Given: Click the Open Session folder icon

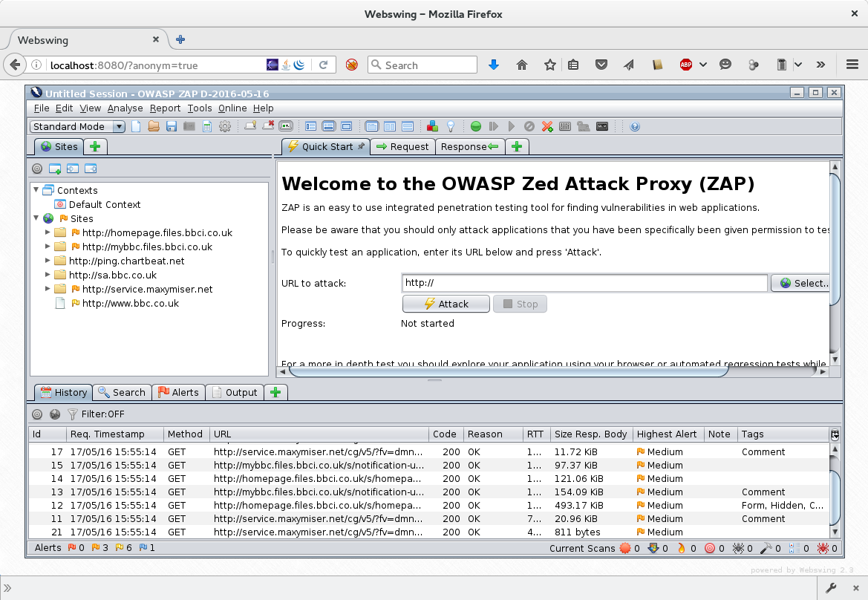Looking at the screenshot, I should [154, 127].
